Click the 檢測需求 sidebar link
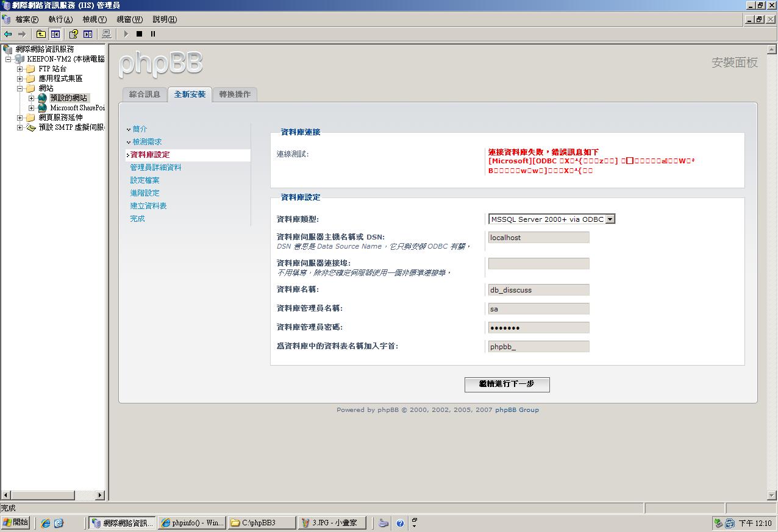Viewport: 778px width, 532px height. [147, 142]
